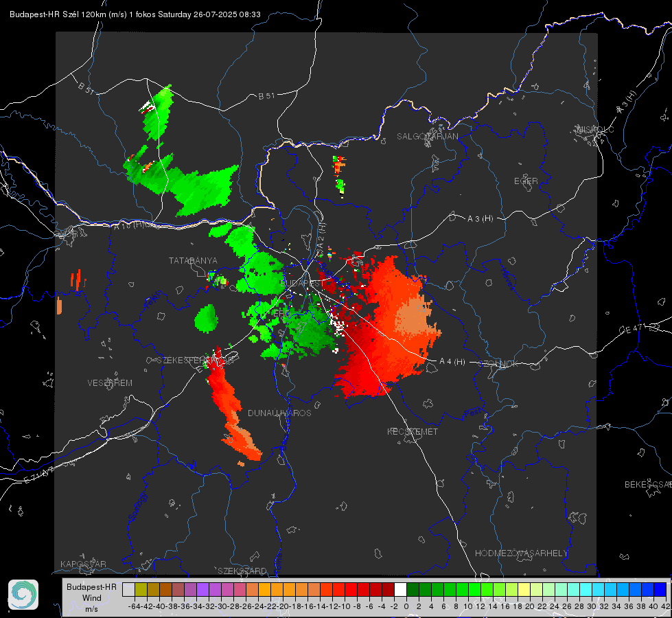Screen dimensions: 672x618
Task: Click the SALGOTARJAN city label
Action: [x=427, y=137]
